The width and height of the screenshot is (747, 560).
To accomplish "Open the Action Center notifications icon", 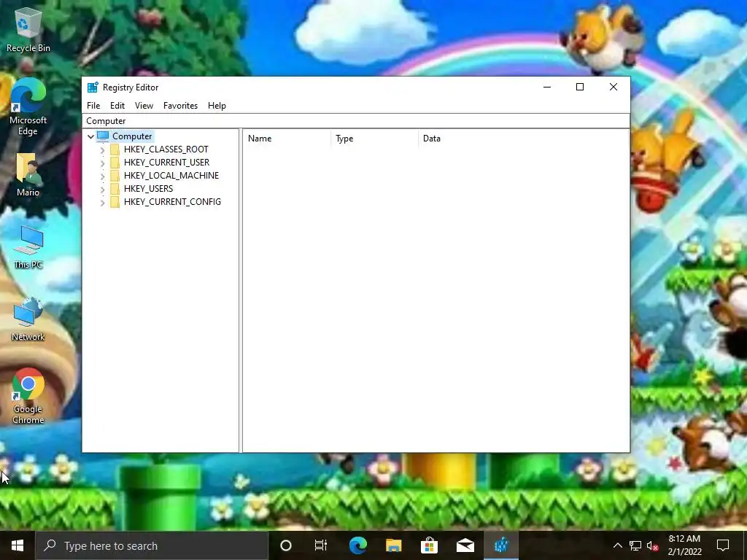I will pos(723,545).
